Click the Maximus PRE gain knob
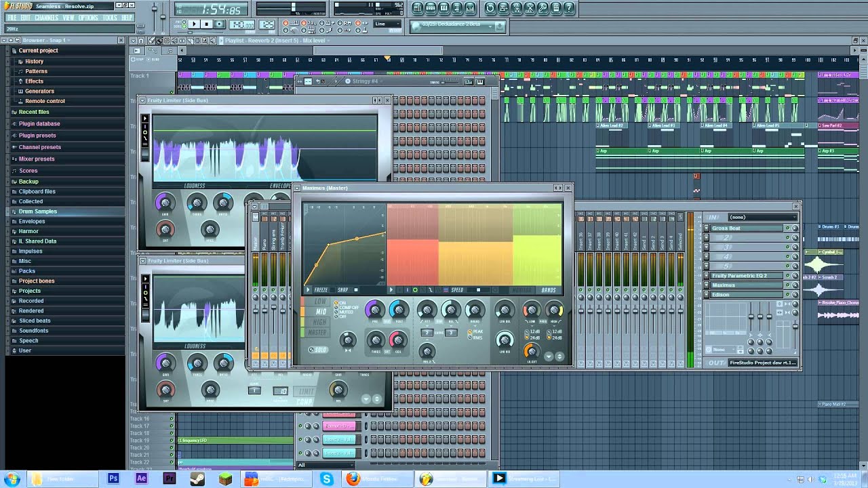The width and height of the screenshot is (868, 488). 374,310
